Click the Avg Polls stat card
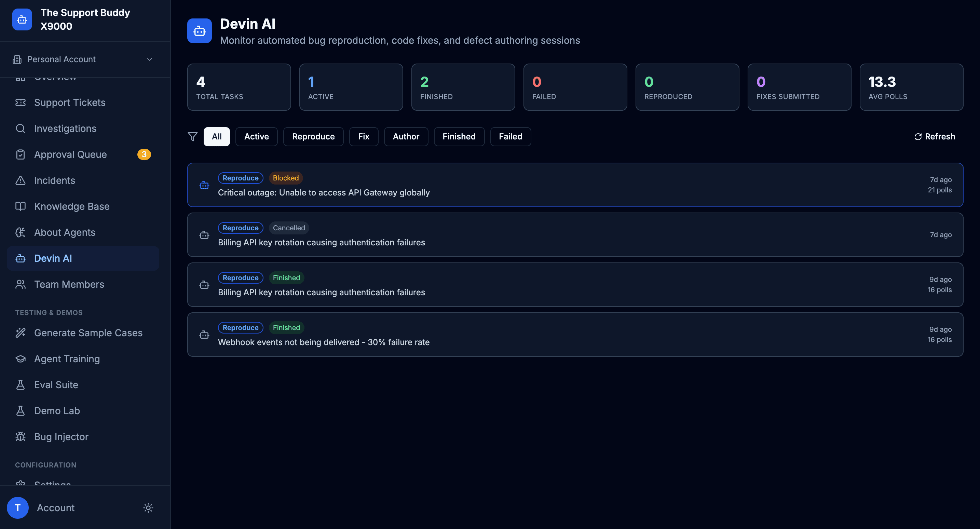This screenshot has width=980, height=529. click(912, 87)
